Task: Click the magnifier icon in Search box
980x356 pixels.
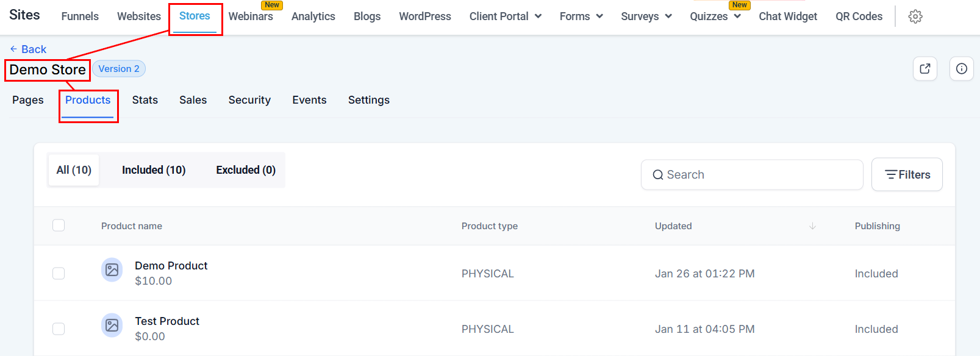Action: point(658,175)
